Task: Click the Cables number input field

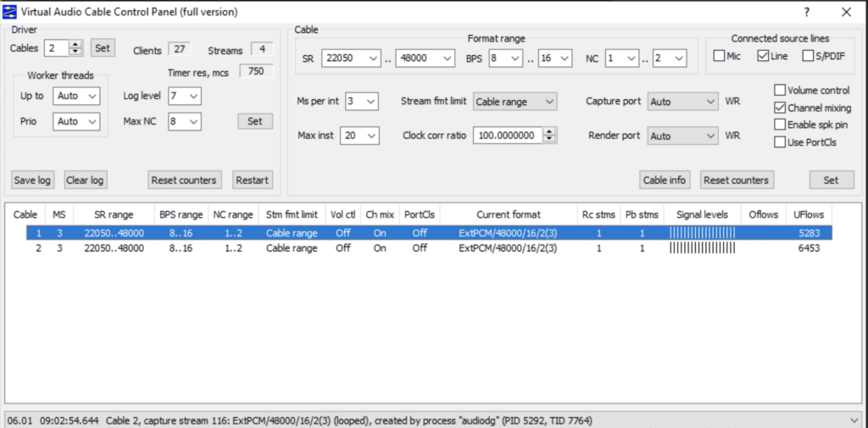Action: coord(57,48)
